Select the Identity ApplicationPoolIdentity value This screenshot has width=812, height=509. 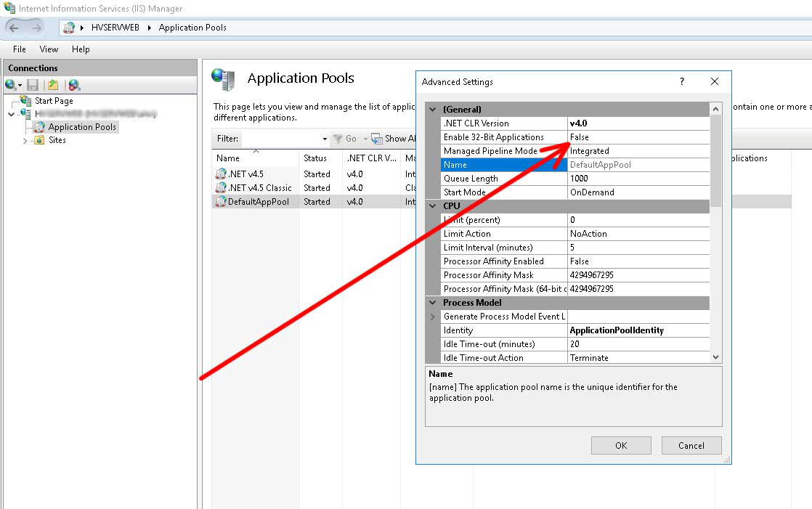tap(638, 330)
